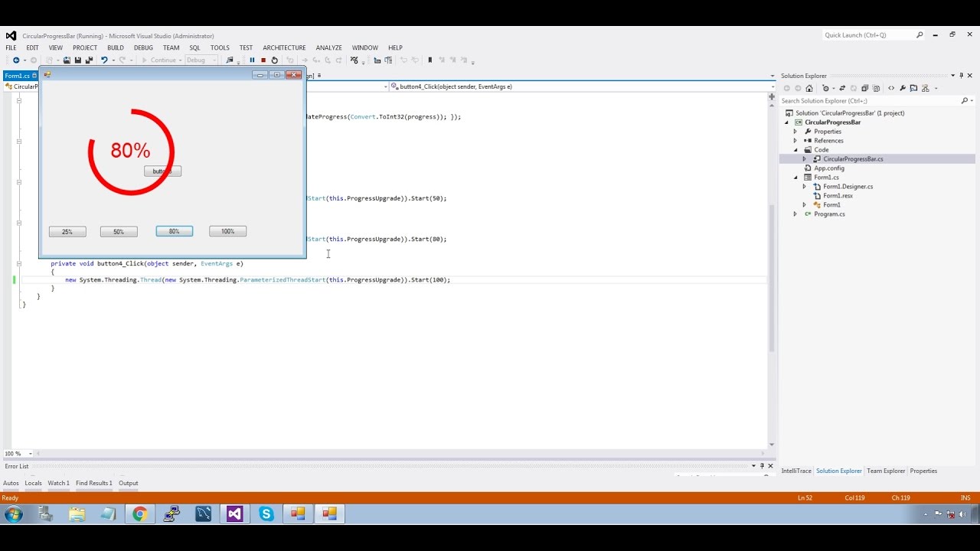
Task: Pause debugging with the Break All icon
Action: coord(252,60)
